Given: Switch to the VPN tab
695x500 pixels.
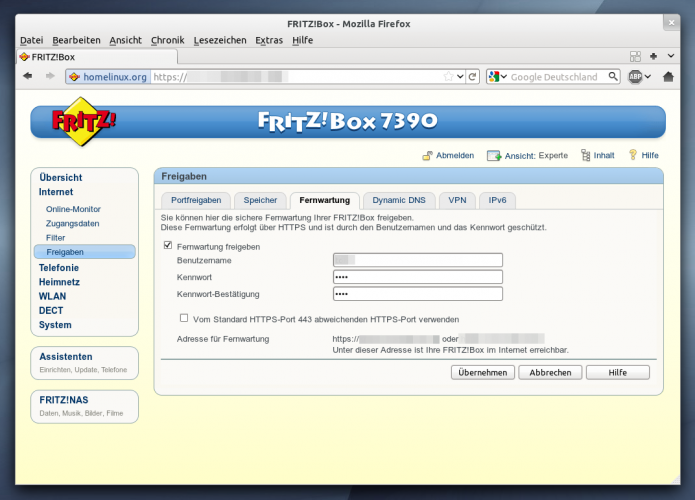Looking at the screenshot, I should pos(457,200).
